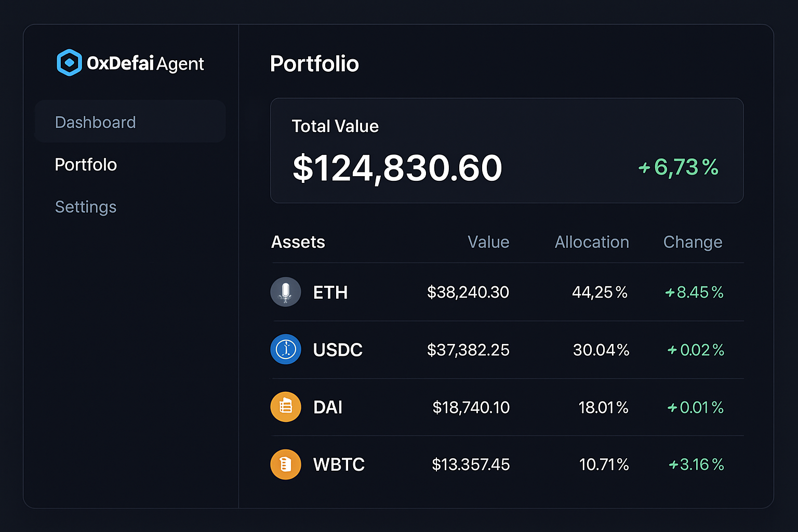Screen dimensions: 798x532
Task: Click the WBTC token icon
Action: [286, 464]
